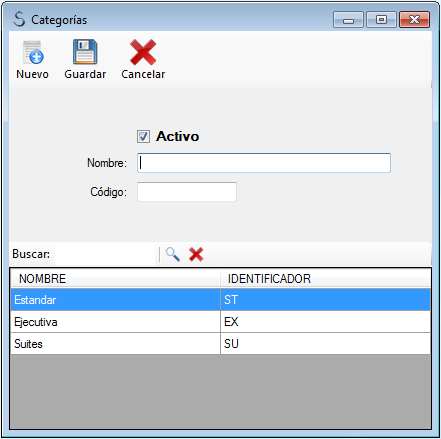Sort by the NOMBRE column header
The height and width of the screenshot is (439, 441).
point(115,279)
